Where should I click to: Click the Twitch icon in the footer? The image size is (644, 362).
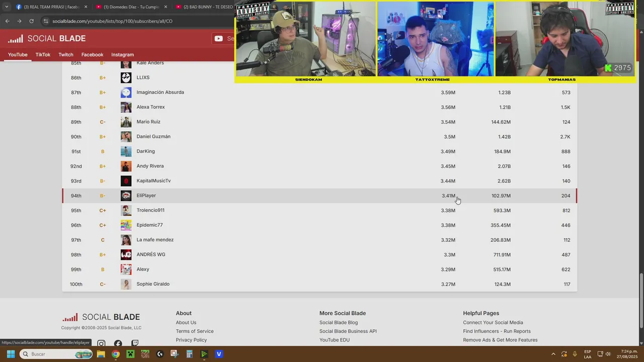coord(135,344)
